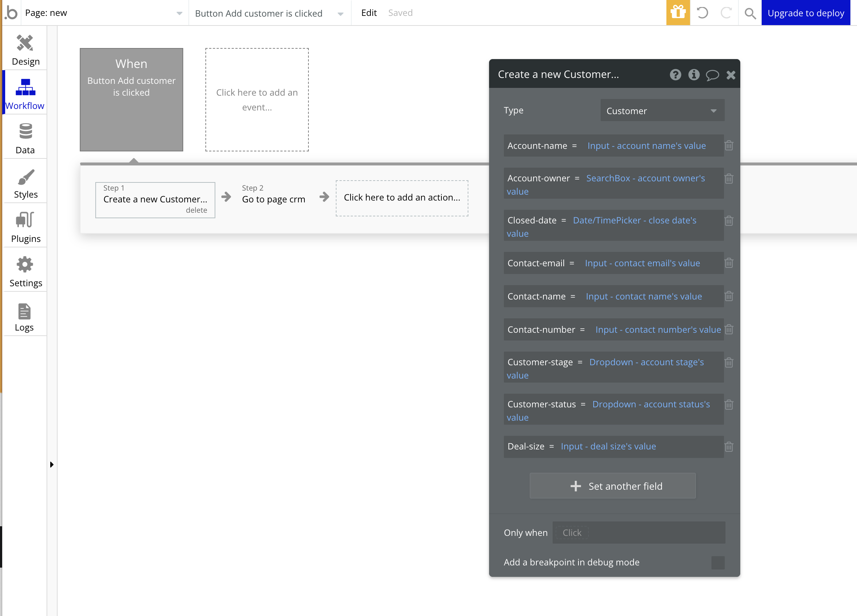Expand the workflow event selector dropdown
This screenshot has width=857, height=616.
pyautogui.click(x=269, y=14)
